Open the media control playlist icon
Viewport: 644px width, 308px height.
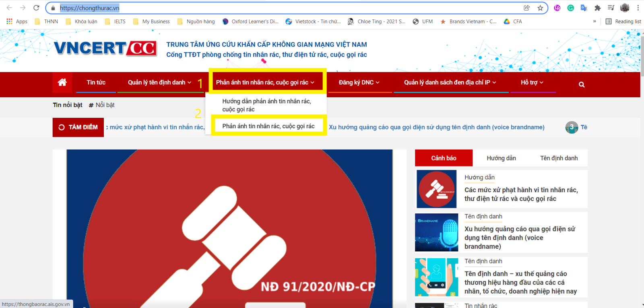[x=611, y=8]
